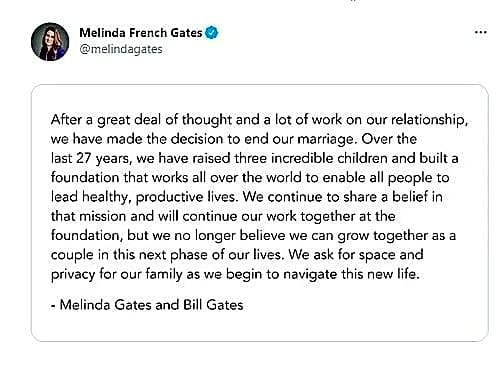This screenshot has height=374, width=498.
Task: Open the attached statement image card
Action: coord(260,213)
